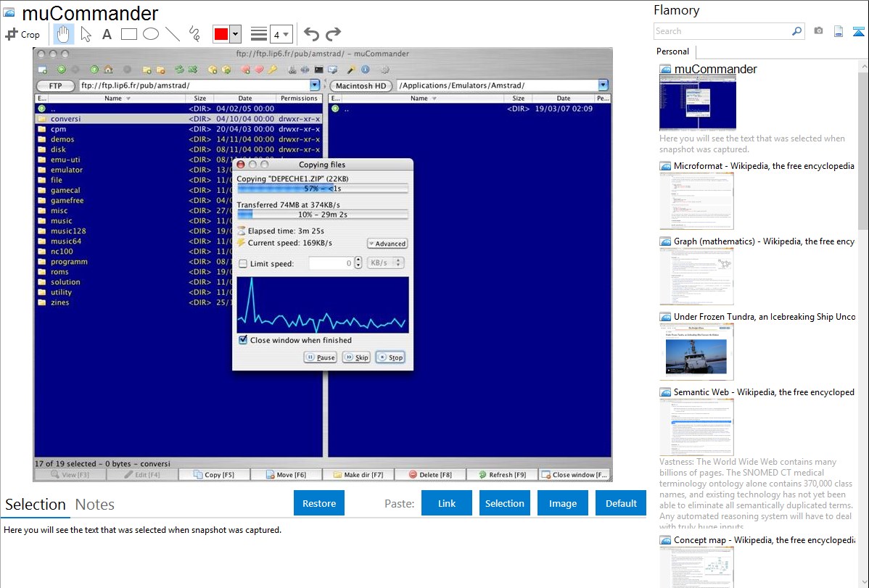Click the blue info icon in muCommander toolbar
869x588 pixels.
tap(365, 70)
